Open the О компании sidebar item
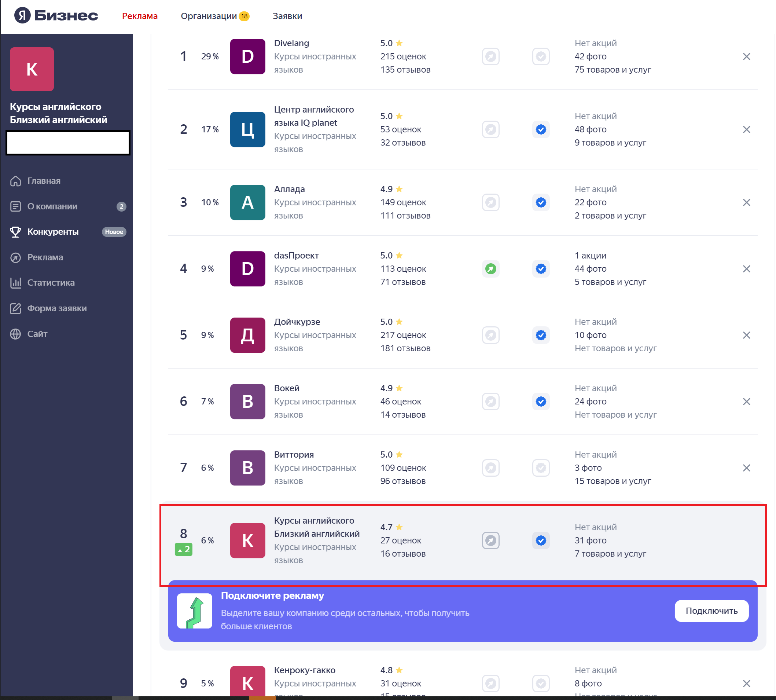This screenshot has height=700, width=776. pos(52,206)
